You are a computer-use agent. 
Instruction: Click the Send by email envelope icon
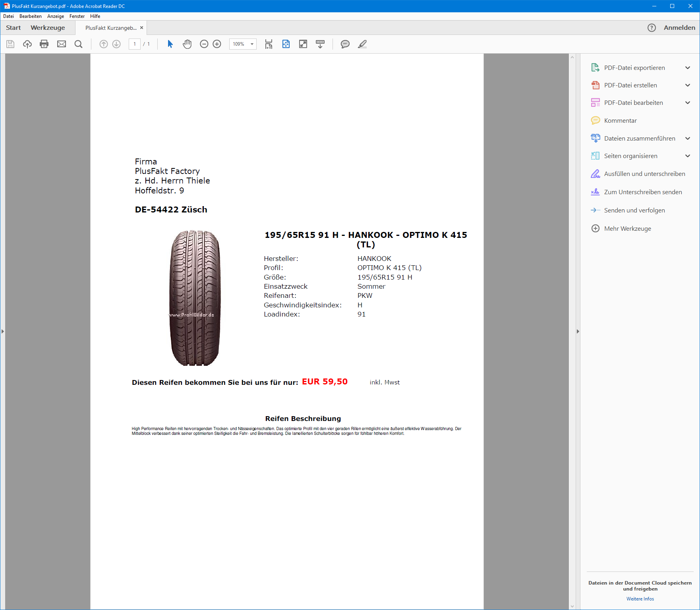pyautogui.click(x=62, y=44)
